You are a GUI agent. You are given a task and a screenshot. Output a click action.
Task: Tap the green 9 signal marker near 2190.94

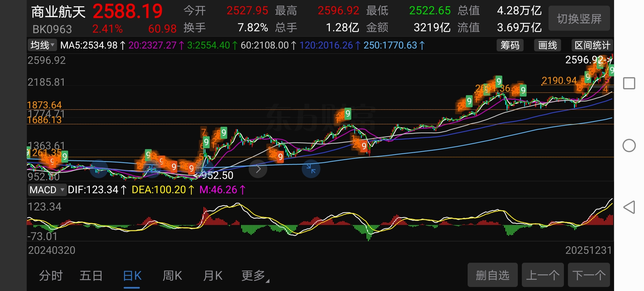[x=588, y=77]
